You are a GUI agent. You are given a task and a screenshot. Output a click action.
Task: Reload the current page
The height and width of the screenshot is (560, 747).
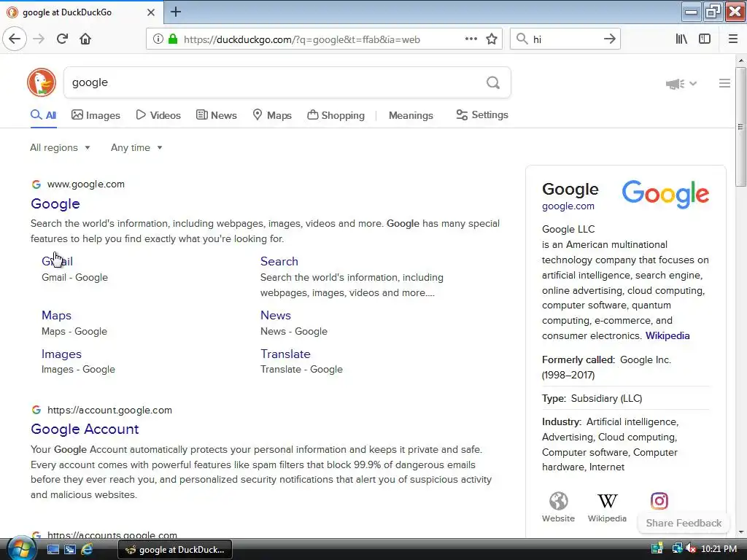click(x=62, y=39)
